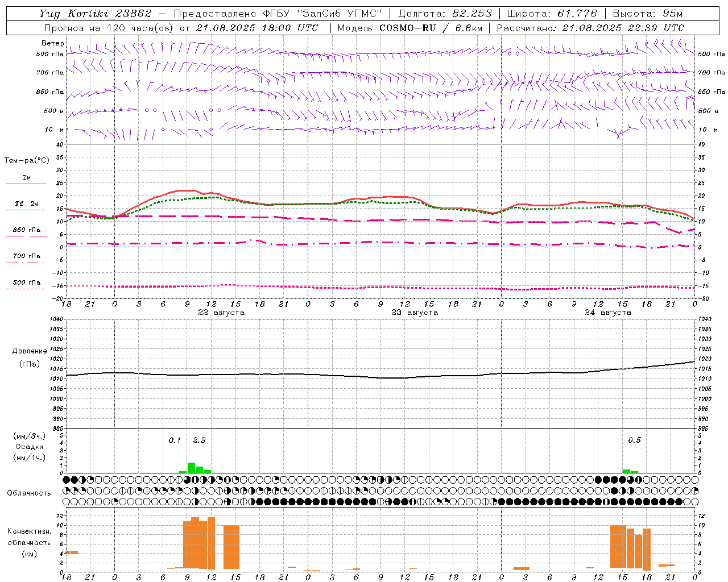Click left '850 гПа' label in wind panel

50,92
